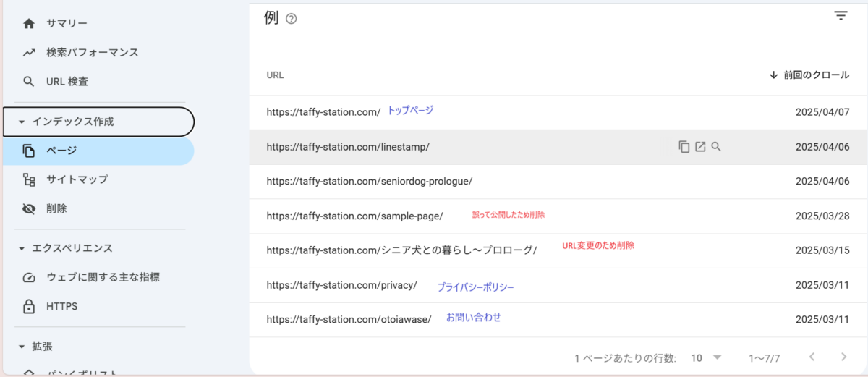868x377 pixels.
Task: Go to next page arrow
Action: [x=843, y=357]
